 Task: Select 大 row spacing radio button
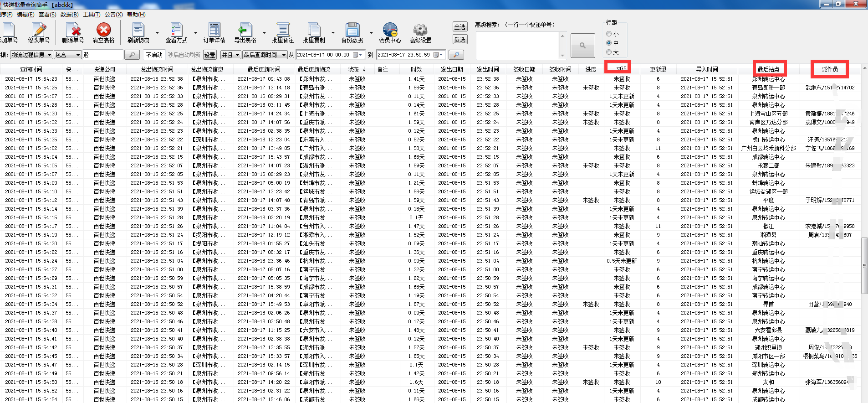609,52
